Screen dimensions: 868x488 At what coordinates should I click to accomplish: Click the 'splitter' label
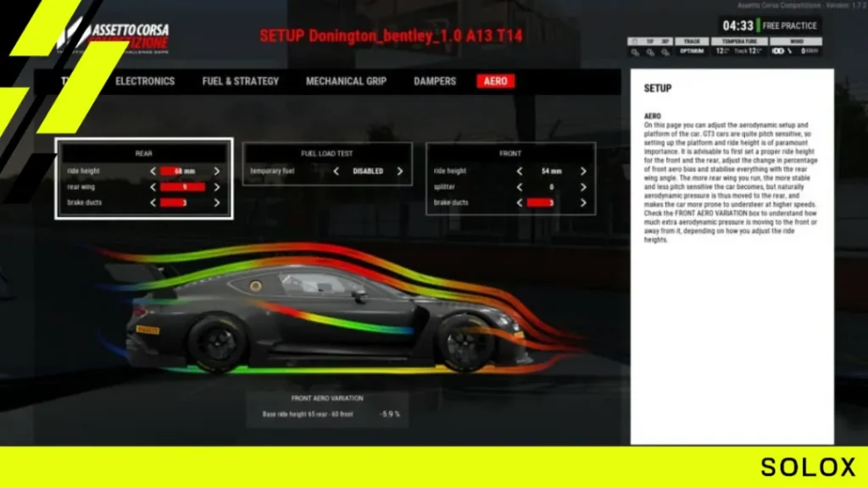444,187
